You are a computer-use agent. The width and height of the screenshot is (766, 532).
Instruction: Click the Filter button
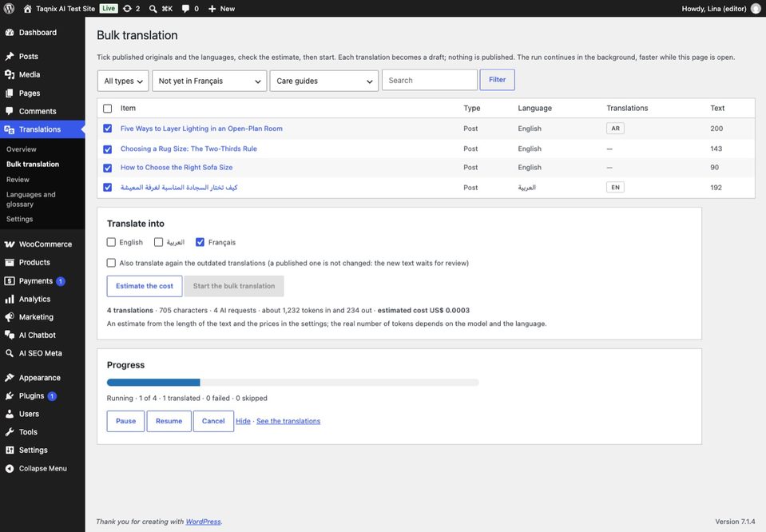(x=498, y=80)
